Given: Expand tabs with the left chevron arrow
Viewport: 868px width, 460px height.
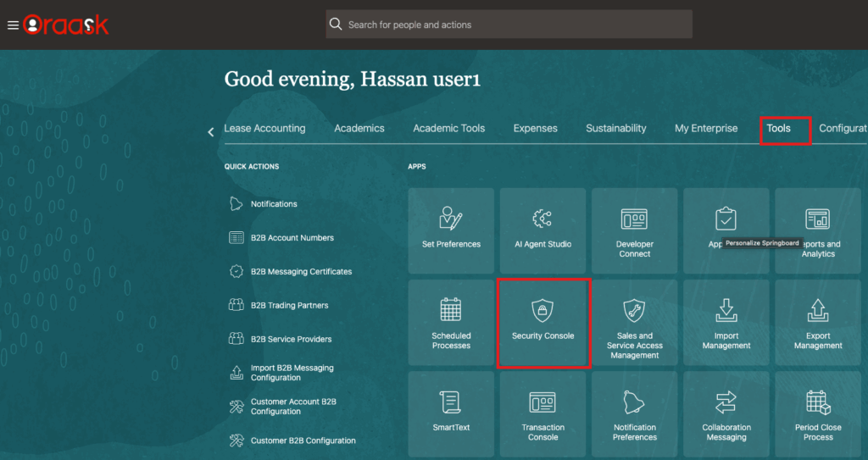Looking at the screenshot, I should click(x=211, y=132).
